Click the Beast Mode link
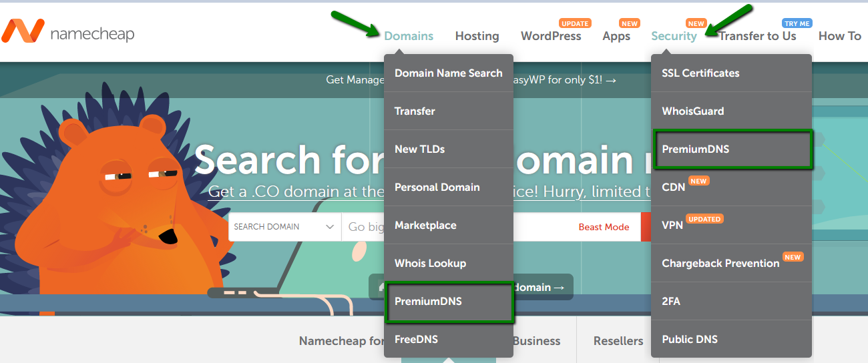 click(x=604, y=227)
